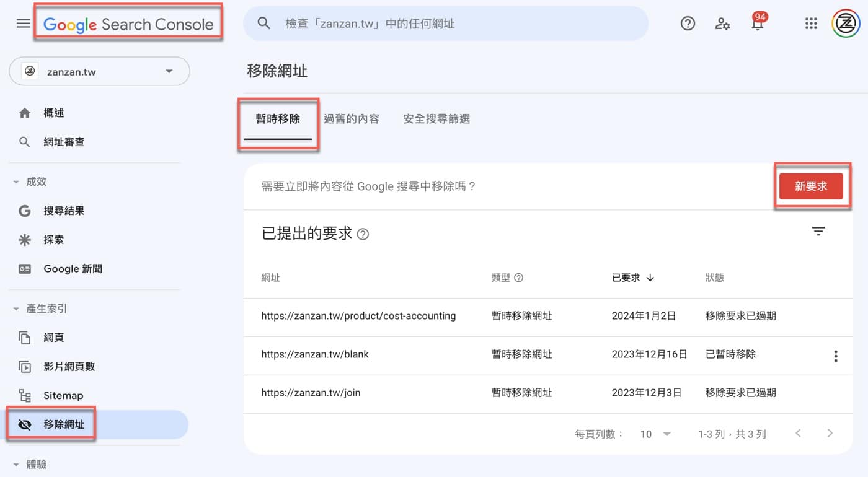
Task: Click 移除要求已過期 in zanzan.tw/join row
Action: (x=741, y=393)
